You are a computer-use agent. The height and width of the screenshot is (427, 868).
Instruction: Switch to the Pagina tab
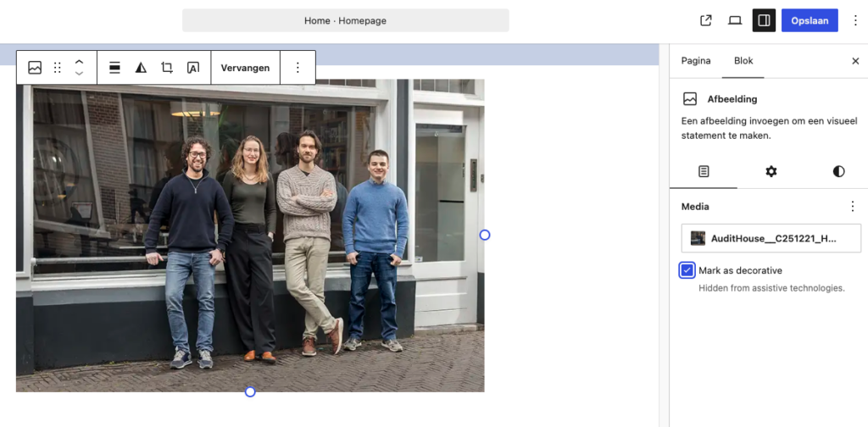pyautogui.click(x=696, y=61)
